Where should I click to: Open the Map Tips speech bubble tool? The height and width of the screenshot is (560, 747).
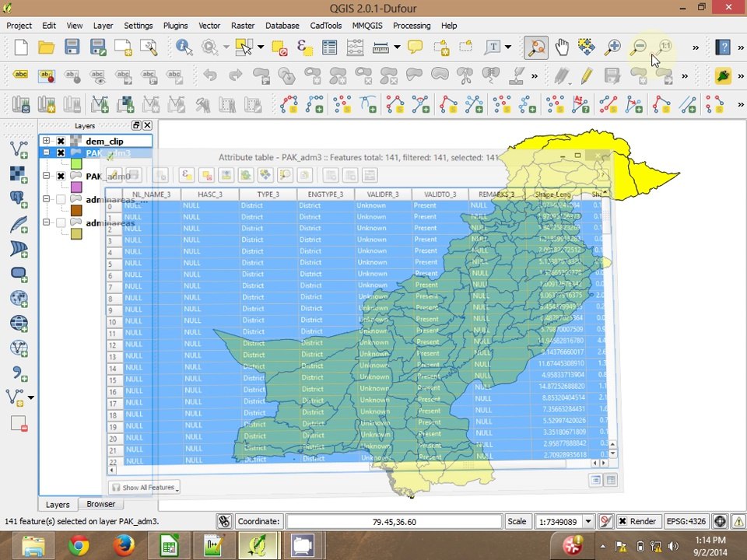tap(415, 47)
